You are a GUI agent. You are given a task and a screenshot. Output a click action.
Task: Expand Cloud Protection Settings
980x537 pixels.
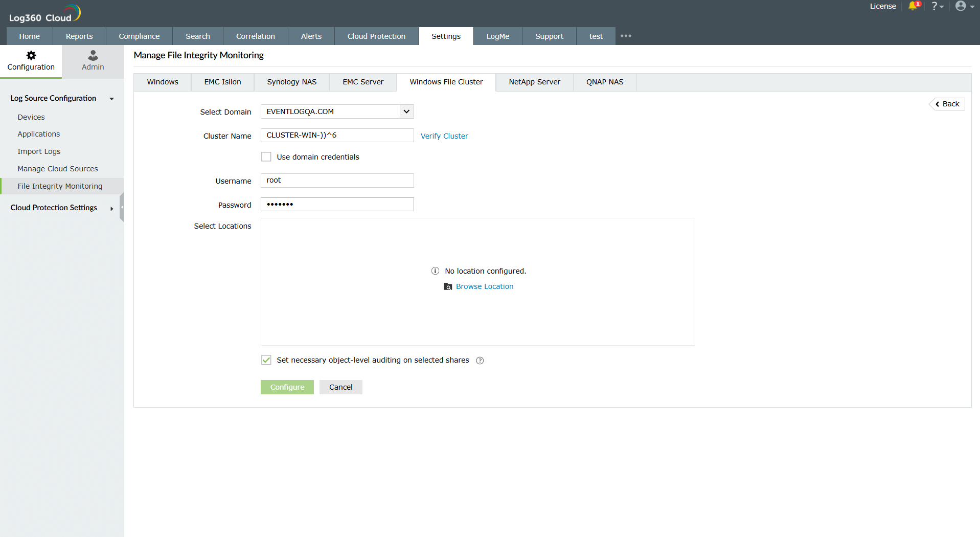tap(111, 209)
